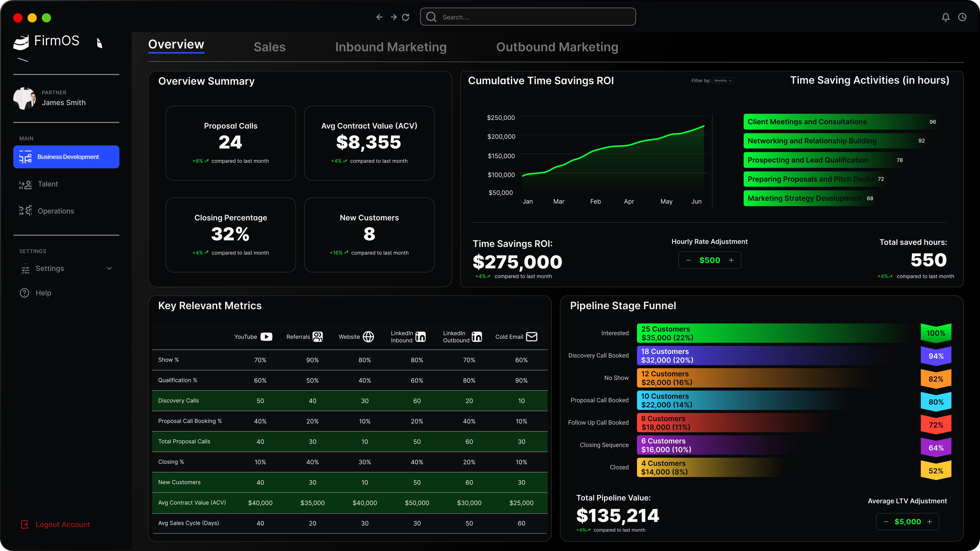The image size is (980, 551).
Task: Click the reload page icon
Action: (406, 17)
